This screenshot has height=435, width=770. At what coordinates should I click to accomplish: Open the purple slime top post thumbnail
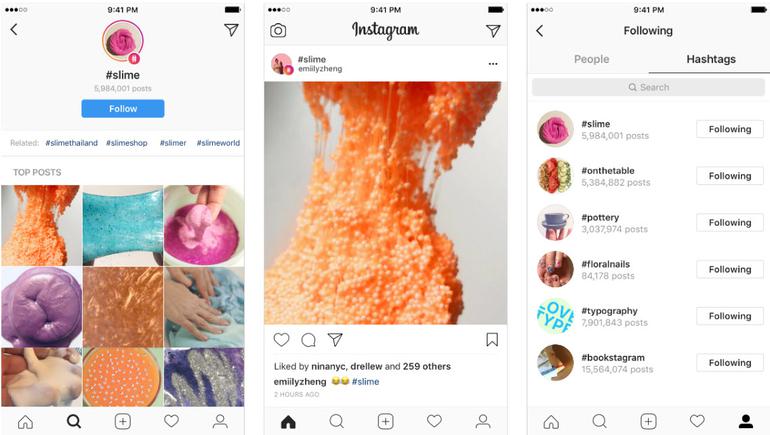42,307
